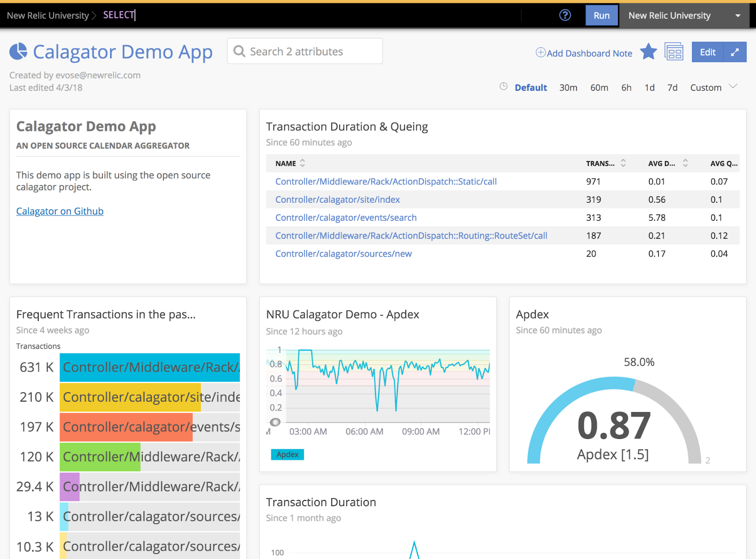This screenshot has height=559, width=756.
Task: Click the 29.4 K purple transaction bar
Action: click(69, 487)
